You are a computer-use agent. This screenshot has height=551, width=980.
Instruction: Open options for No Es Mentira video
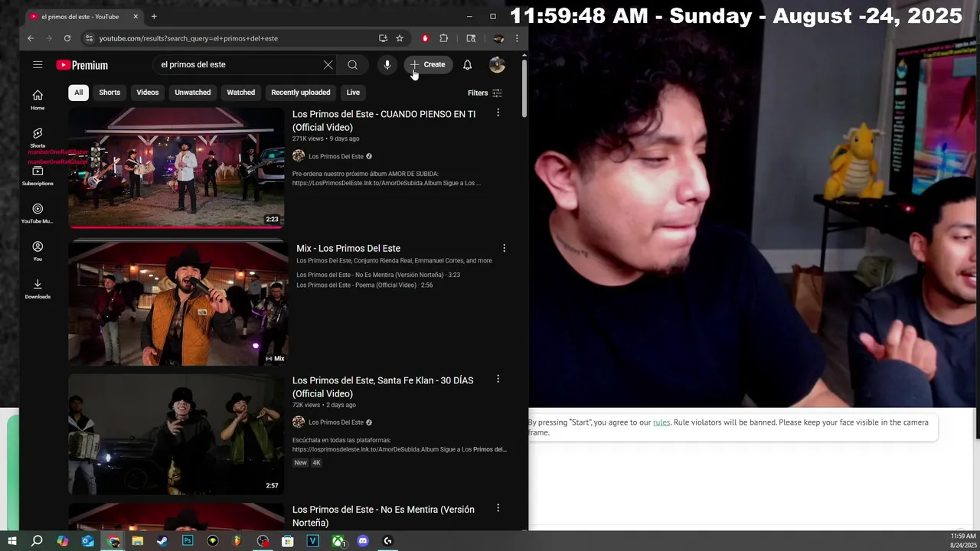point(498,508)
